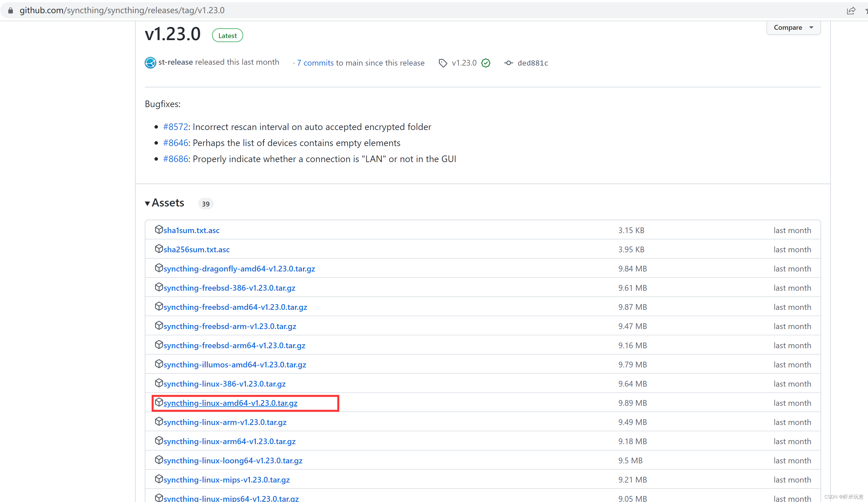Image resolution: width=868 pixels, height=502 pixels.
Task: Click the st-release avatar icon
Action: [x=150, y=63]
